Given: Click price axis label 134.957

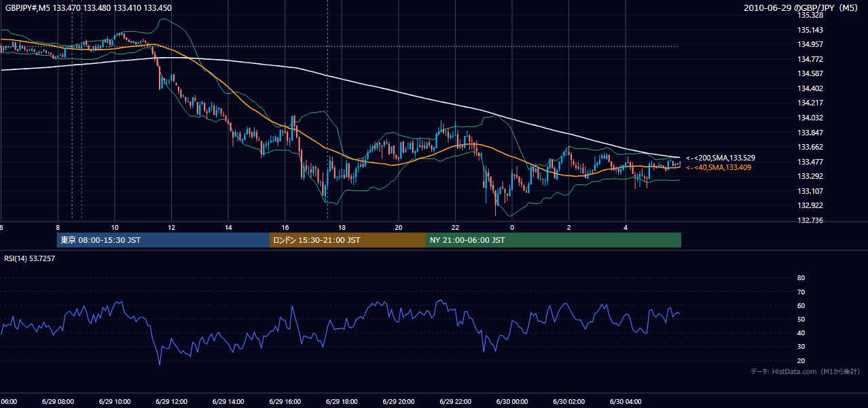Looking at the screenshot, I should [811, 44].
